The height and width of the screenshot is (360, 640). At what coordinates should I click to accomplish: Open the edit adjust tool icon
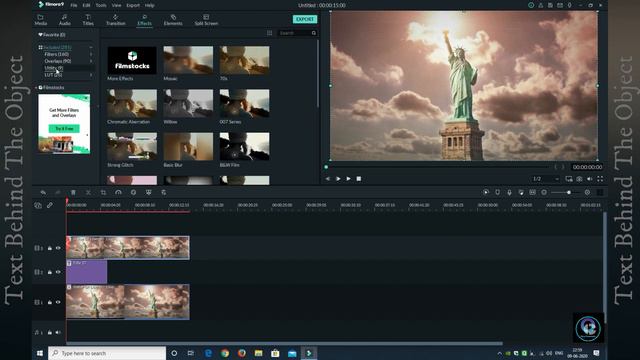pos(164,192)
